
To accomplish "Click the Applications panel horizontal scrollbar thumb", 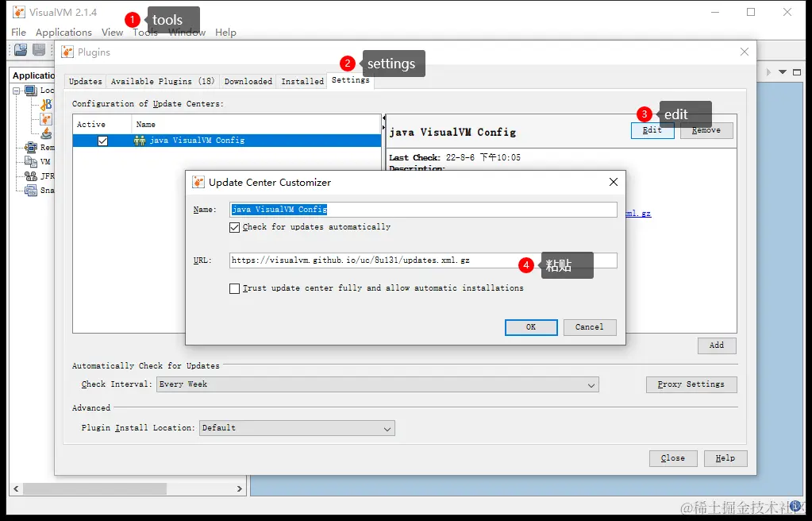I will (x=94, y=488).
